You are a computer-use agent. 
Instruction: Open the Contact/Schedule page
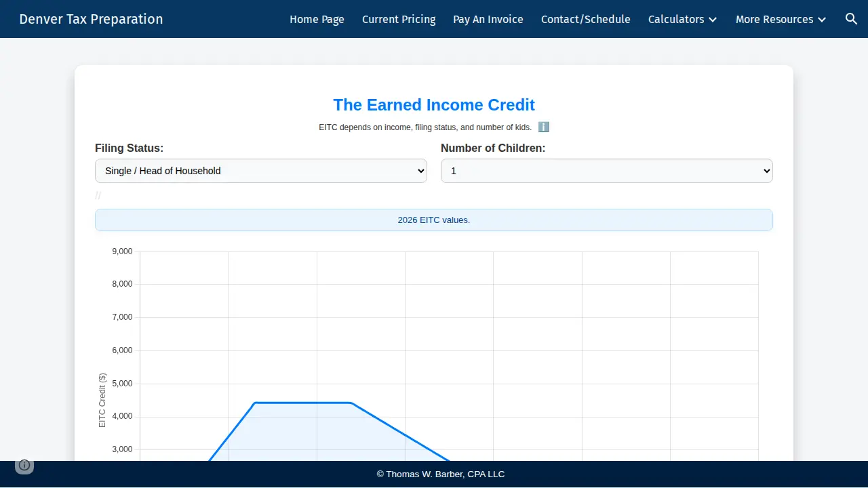pyautogui.click(x=586, y=19)
